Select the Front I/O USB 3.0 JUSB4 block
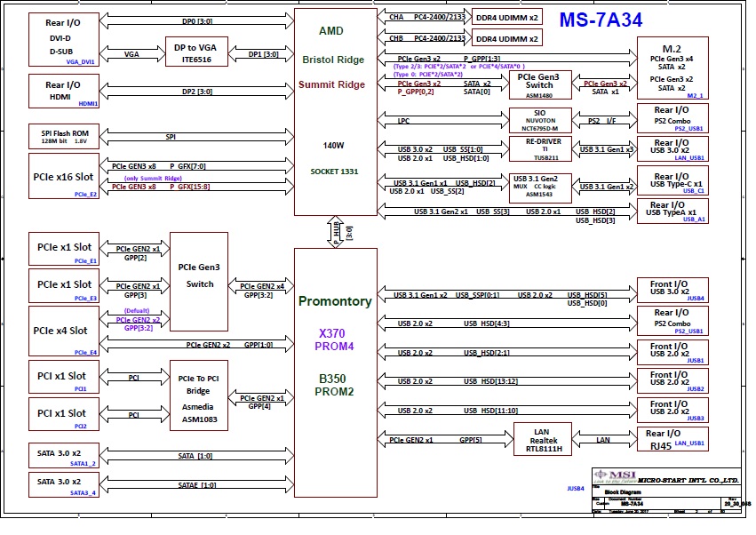Viewport: 756px width, 535px height. [671, 290]
